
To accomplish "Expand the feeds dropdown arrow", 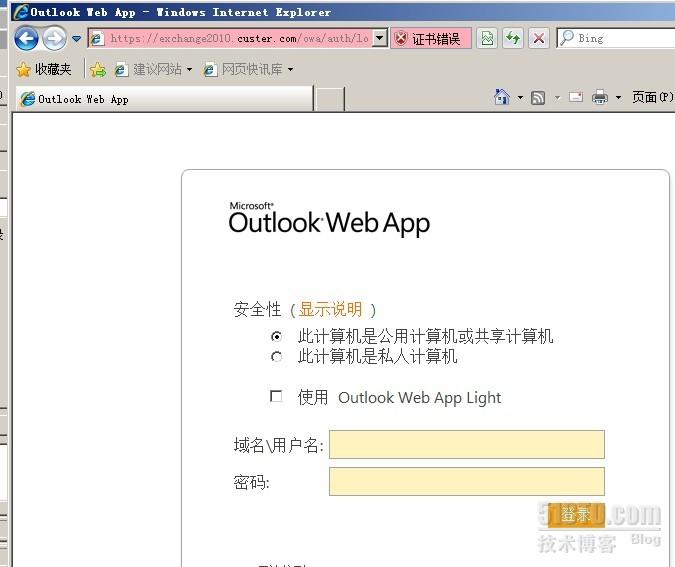I will (557, 98).
